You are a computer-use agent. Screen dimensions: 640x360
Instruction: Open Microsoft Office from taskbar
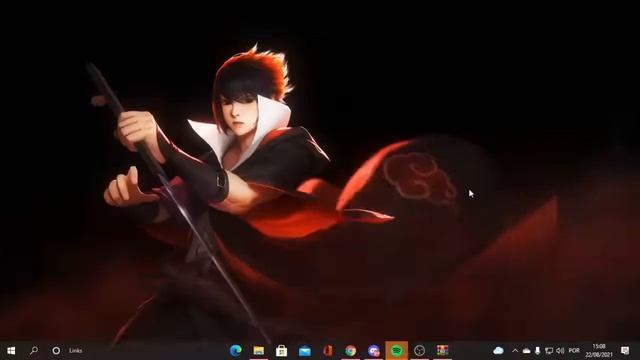(327, 351)
